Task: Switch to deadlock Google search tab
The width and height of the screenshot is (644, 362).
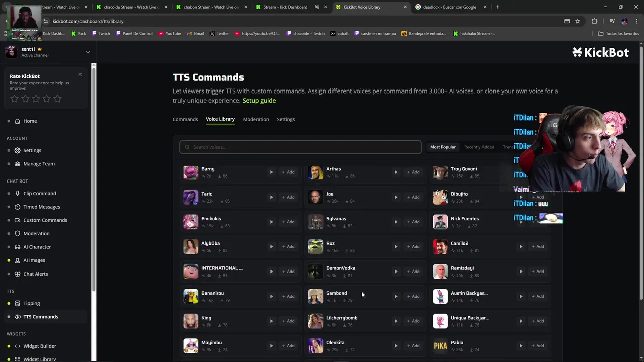Action: click(450, 7)
